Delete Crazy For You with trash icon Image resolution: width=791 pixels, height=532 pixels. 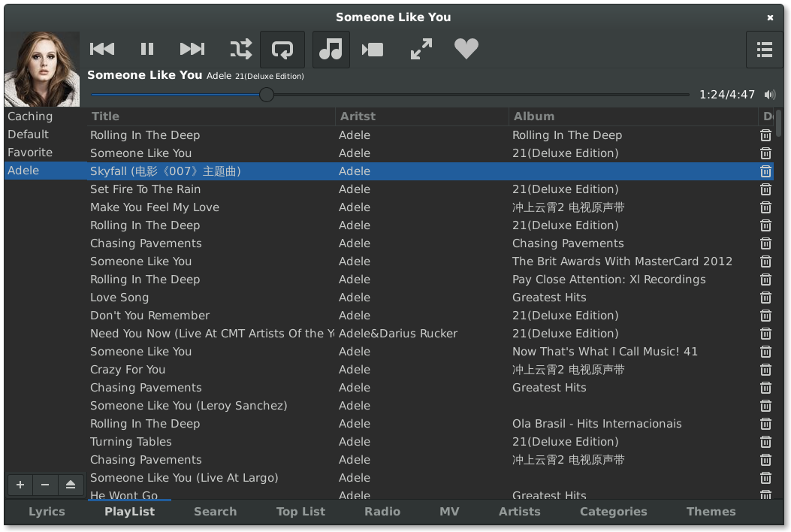click(x=765, y=370)
